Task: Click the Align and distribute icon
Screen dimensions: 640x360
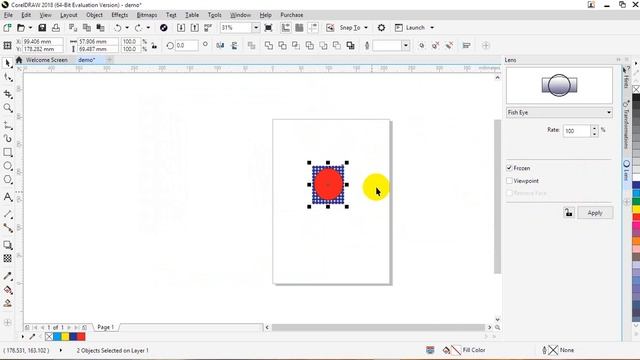Action: [467, 45]
